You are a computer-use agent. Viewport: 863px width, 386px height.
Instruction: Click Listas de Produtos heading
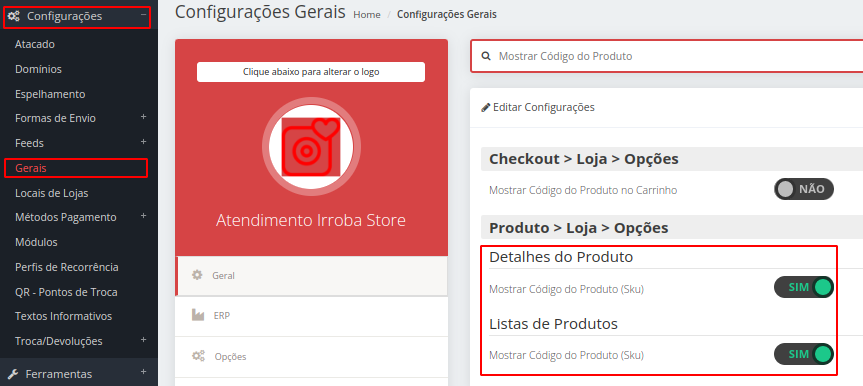click(554, 324)
